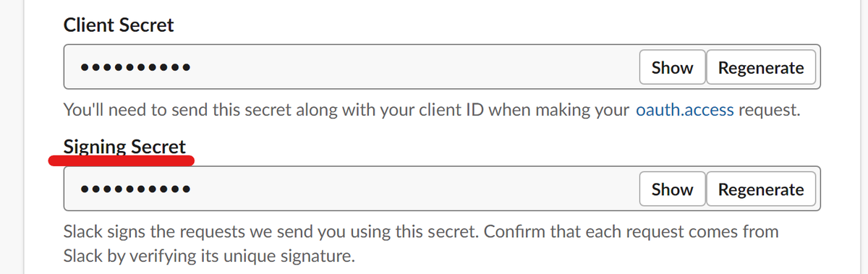This screenshot has height=274, width=868.
Task: Reveal the Signing Secret with Show
Action: pyautogui.click(x=672, y=189)
